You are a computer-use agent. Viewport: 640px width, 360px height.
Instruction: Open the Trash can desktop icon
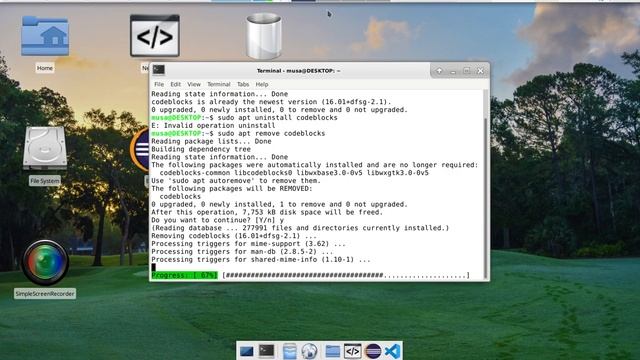click(x=264, y=36)
